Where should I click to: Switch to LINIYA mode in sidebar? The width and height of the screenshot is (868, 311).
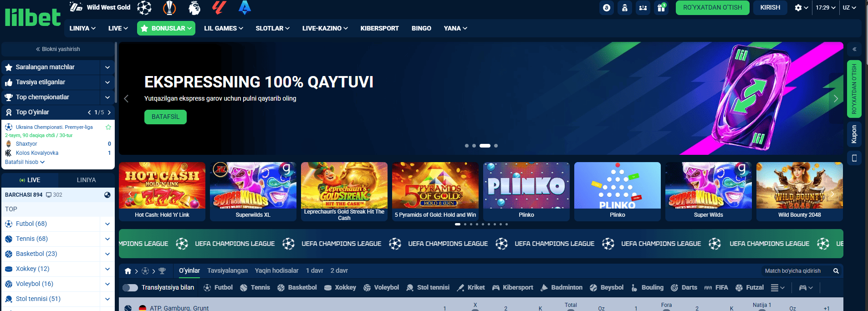pos(86,180)
